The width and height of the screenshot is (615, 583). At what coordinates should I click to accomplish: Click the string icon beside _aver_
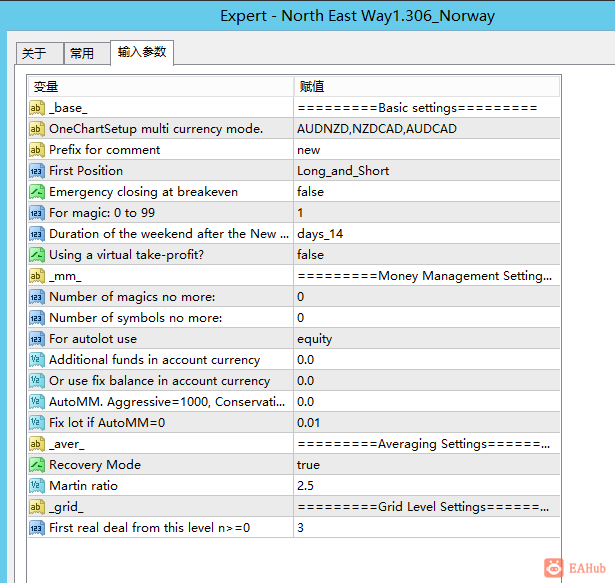37,444
